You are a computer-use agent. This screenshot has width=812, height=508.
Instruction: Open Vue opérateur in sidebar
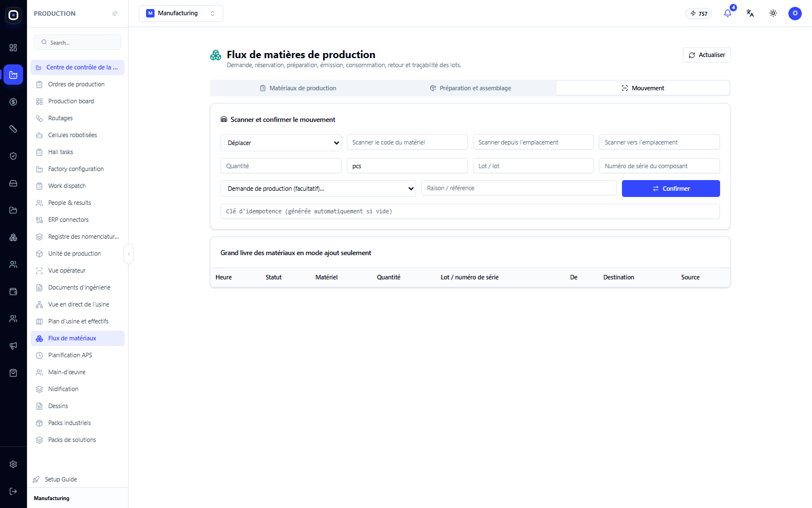(x=77, y=270)
